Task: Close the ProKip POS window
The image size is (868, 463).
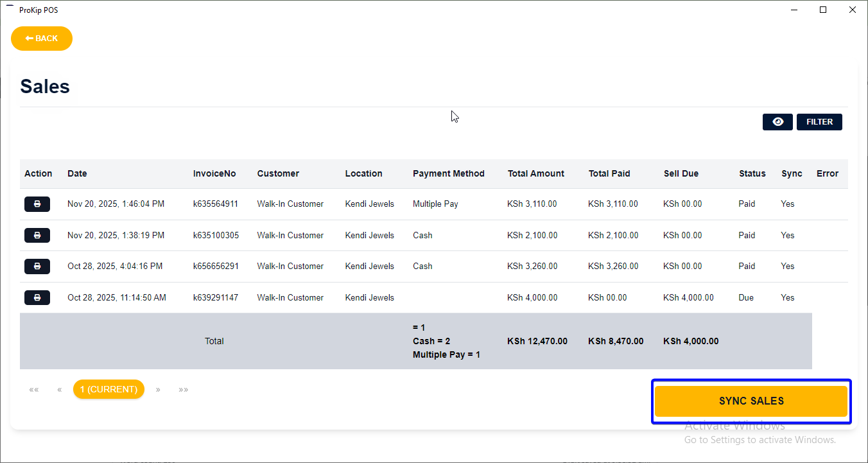Action: click(x=853, y=10)
